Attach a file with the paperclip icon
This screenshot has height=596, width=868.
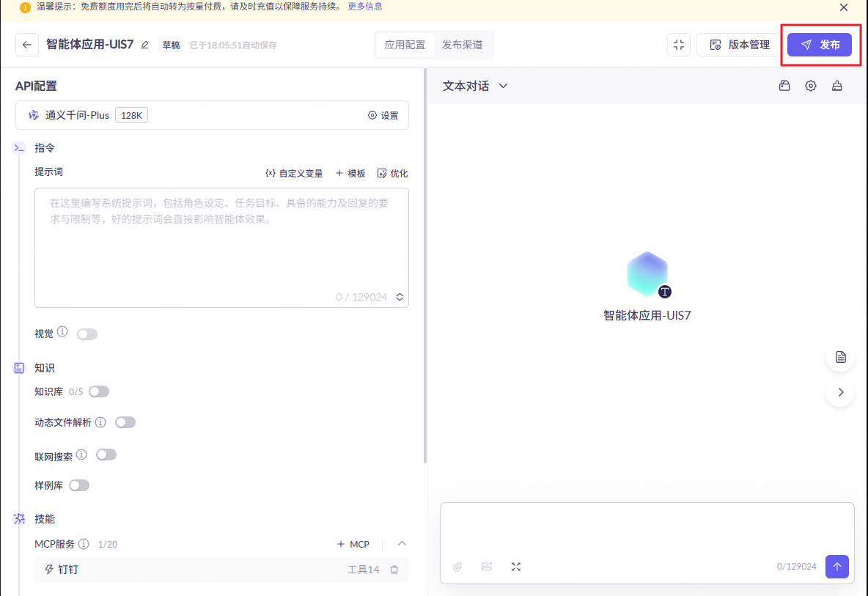[x=457, y=567]
